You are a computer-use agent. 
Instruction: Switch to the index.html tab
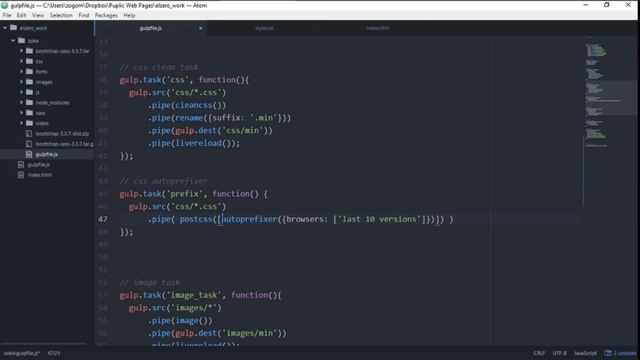pyautogui.click(x=378, y=28)
